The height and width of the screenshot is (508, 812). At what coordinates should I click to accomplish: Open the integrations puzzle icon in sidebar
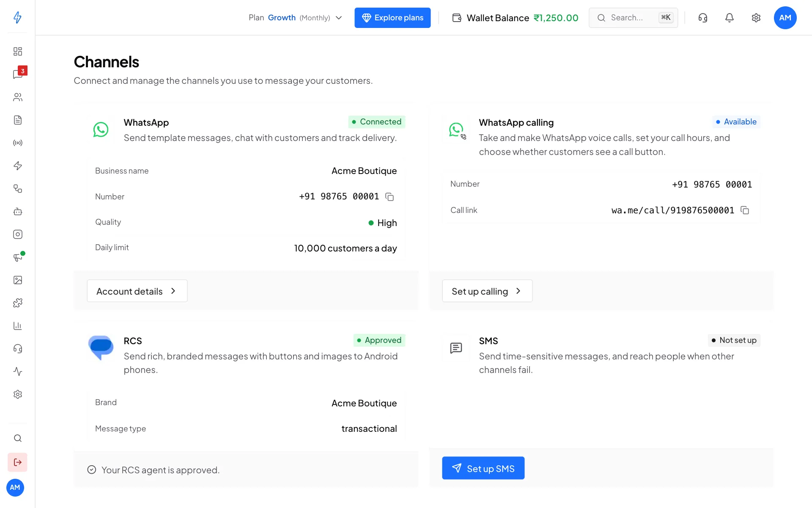pos(17,303)
